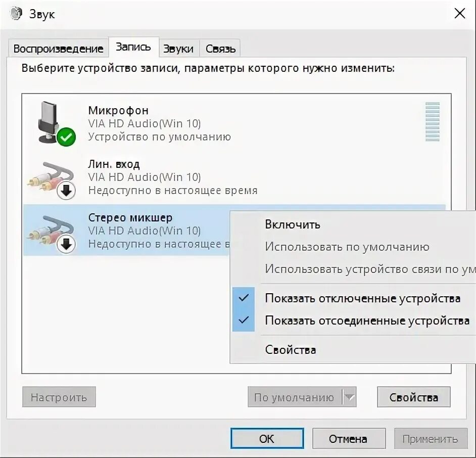Click the Отмена button
Image resolution: width=476 pixels, height=458 pixels.
(x=349, y=438)
